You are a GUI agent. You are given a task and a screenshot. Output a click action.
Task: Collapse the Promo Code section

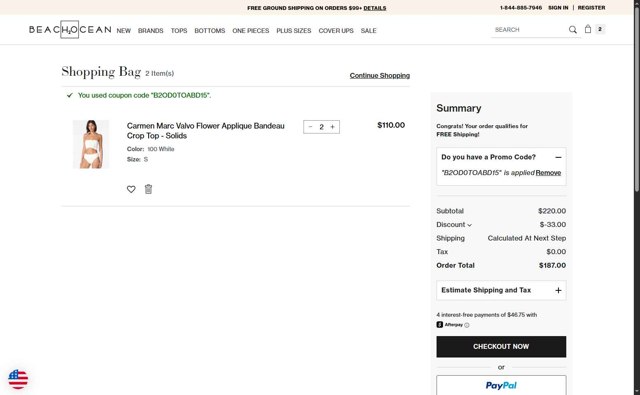[558, 157]
